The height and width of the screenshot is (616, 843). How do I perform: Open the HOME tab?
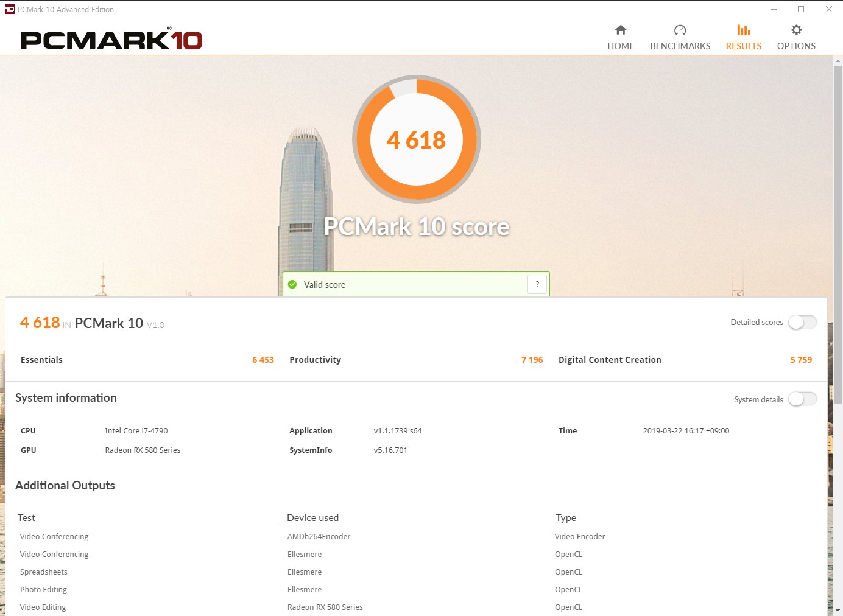(621, 38)
